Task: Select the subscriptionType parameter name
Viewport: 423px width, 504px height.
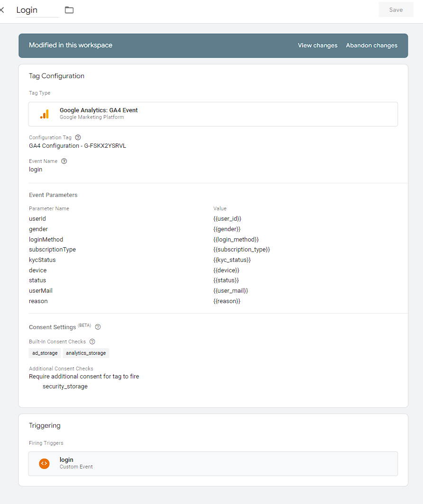Action: coord(53,250)
